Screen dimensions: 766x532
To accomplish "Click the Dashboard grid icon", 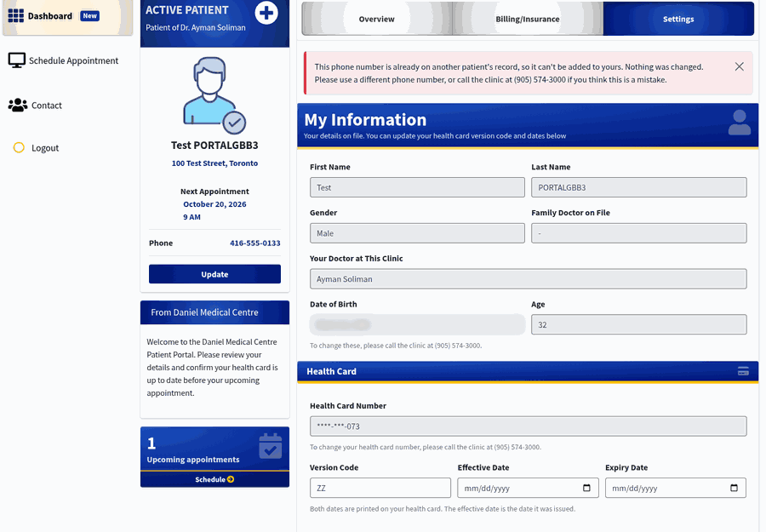I will (x=15, y=15).
